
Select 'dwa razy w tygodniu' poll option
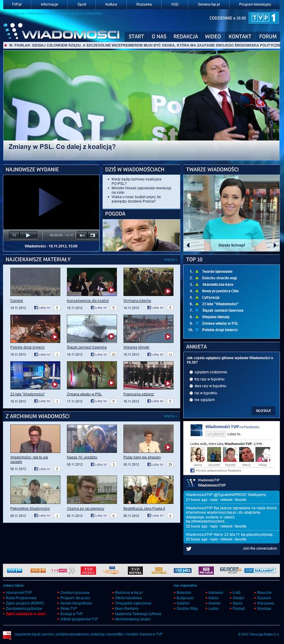tap(191, 386)
